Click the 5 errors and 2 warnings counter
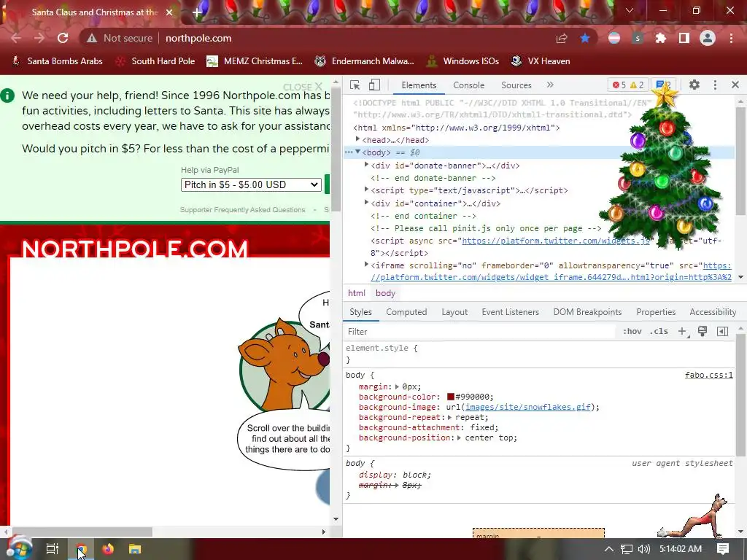 point(628,85)
